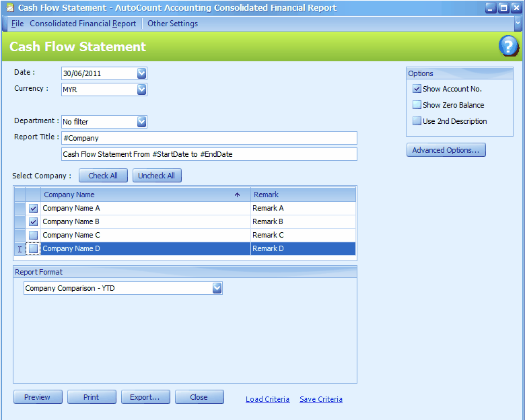Open the Other Settings menu
Viewport: 525px width, 420px height.
click(x=172, y=24)
